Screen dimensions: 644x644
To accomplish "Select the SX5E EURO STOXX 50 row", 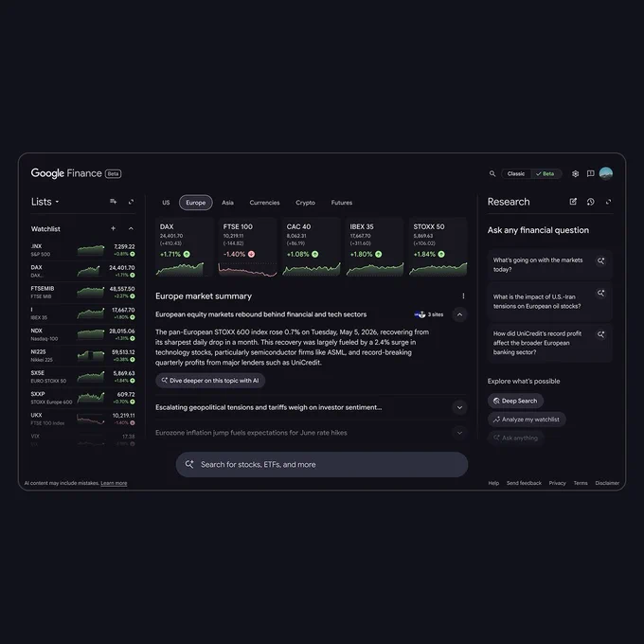I will (83, 377).
